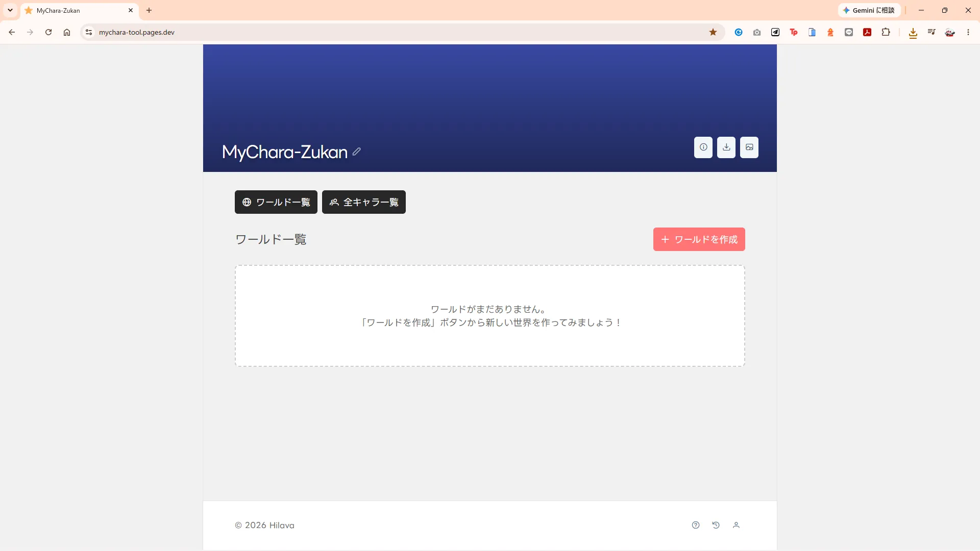Open the media control icon
The image size is (980, 551).
932,32
